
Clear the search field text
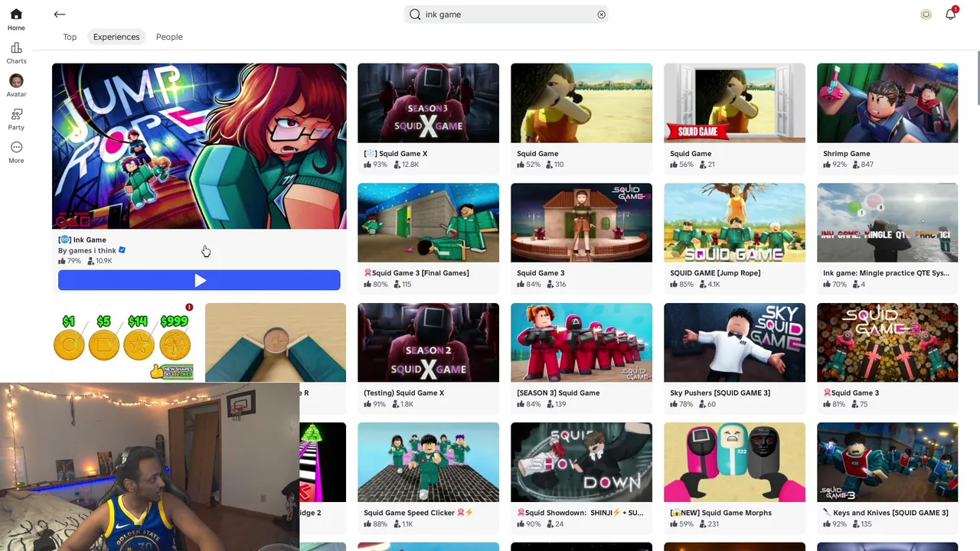[x=601, y=15]
